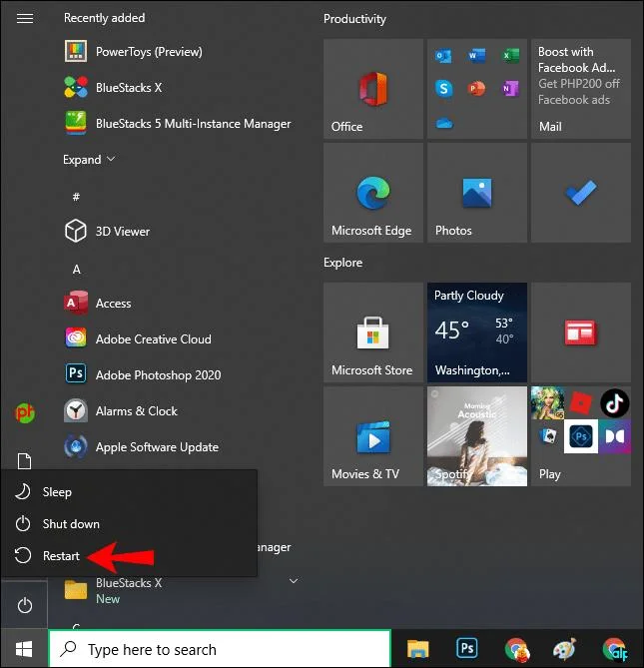
Task: Open Dolby icon in the Play tile
Action: [x=615, y=436]
